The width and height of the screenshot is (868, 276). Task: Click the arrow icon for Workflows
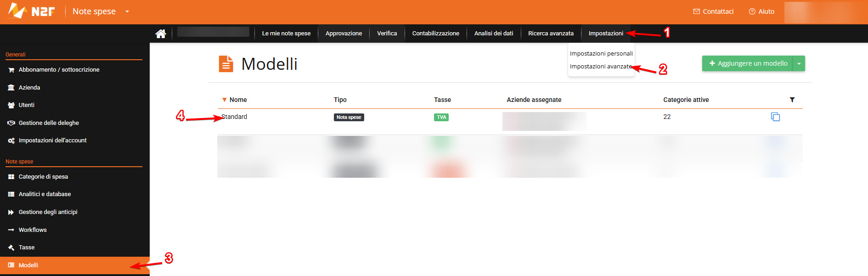click(x=11, y=230)
